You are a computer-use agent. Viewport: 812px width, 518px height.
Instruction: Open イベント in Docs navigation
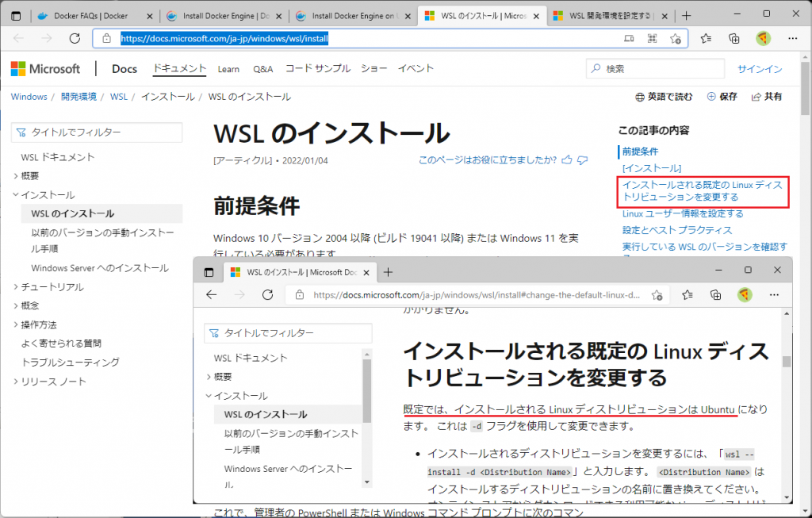pyautogui.click(x=416, y=68)
